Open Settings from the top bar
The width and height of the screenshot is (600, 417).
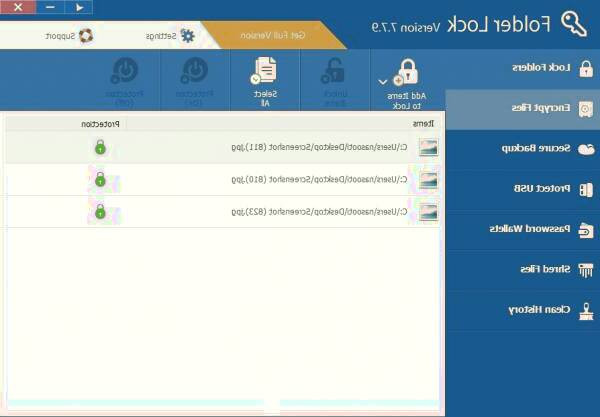click(x=170, y=36)
